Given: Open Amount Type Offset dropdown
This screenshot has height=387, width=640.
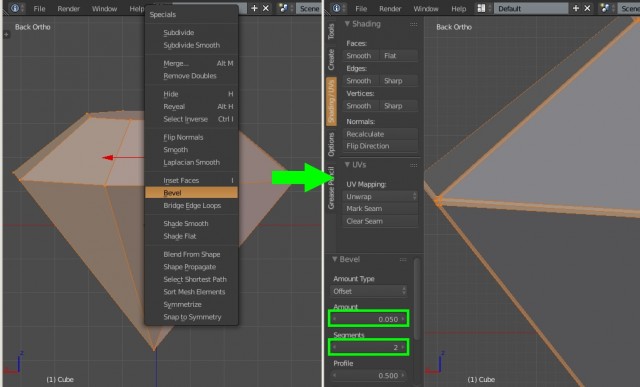Looking at the screenshot, I should (369, 291).
